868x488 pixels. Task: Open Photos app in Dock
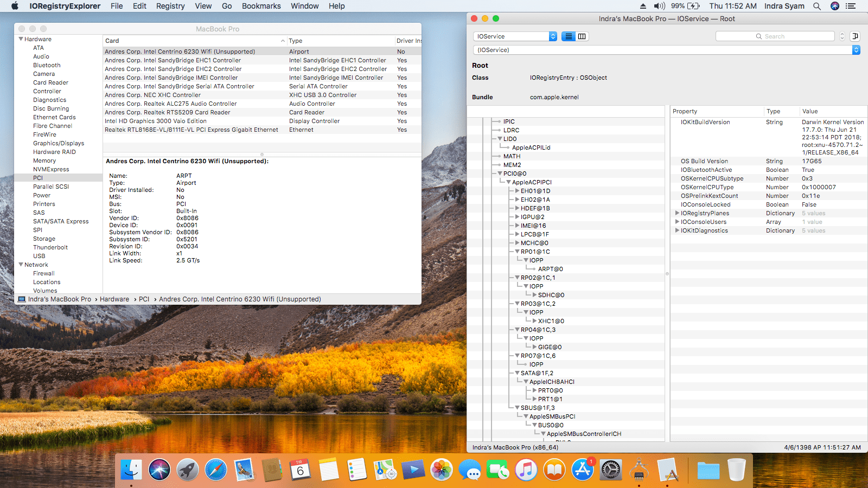(442, 470)
